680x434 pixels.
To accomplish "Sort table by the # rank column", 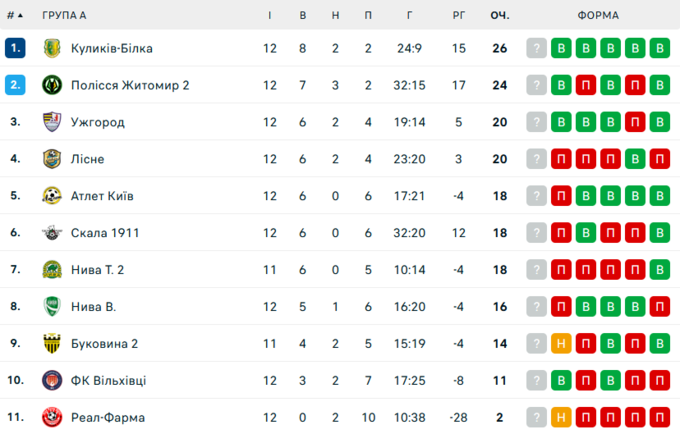I will tap(14, 15).
